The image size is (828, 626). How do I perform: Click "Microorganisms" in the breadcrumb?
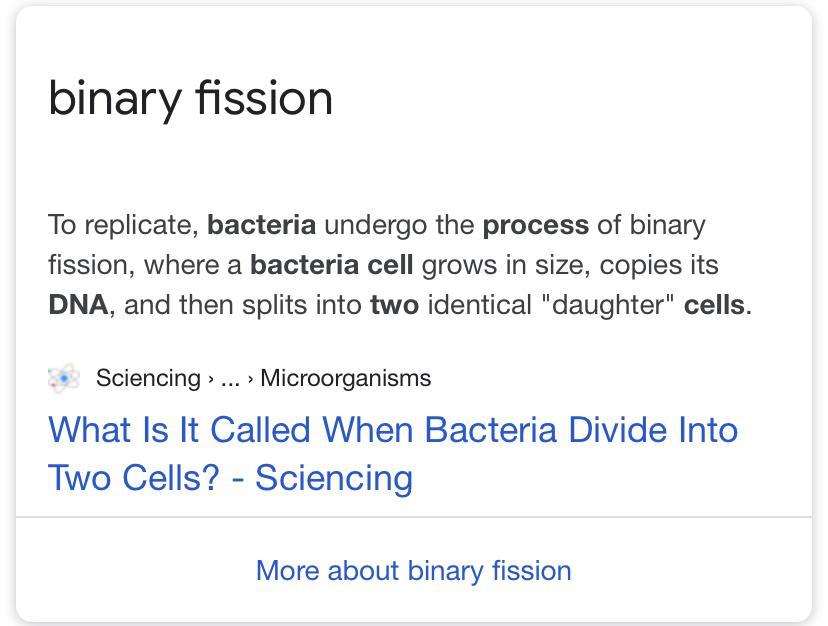(345, 378)
